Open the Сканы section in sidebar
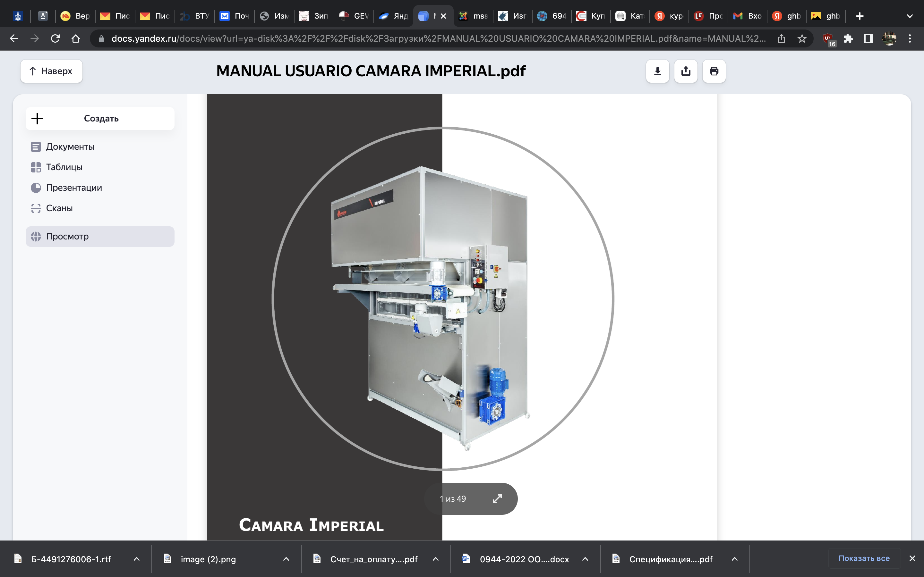Viewport: 924px width, 577px height. point(59,208)
